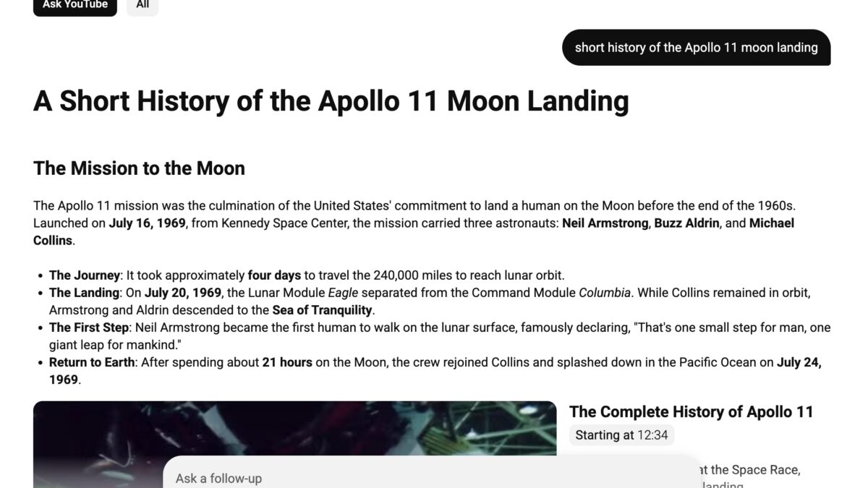Screen dimensions: 868x488
Task: Click The Journey bullet label
Action: tap(84, 275)
